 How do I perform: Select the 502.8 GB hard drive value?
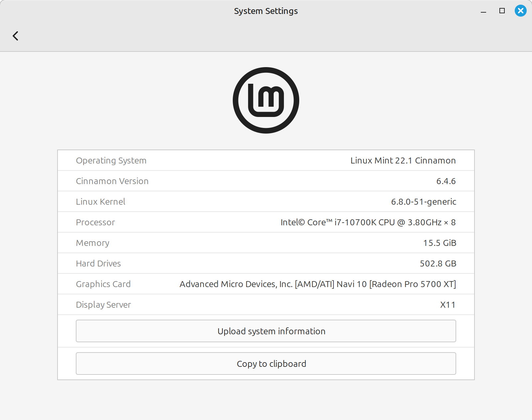(438, 263)
